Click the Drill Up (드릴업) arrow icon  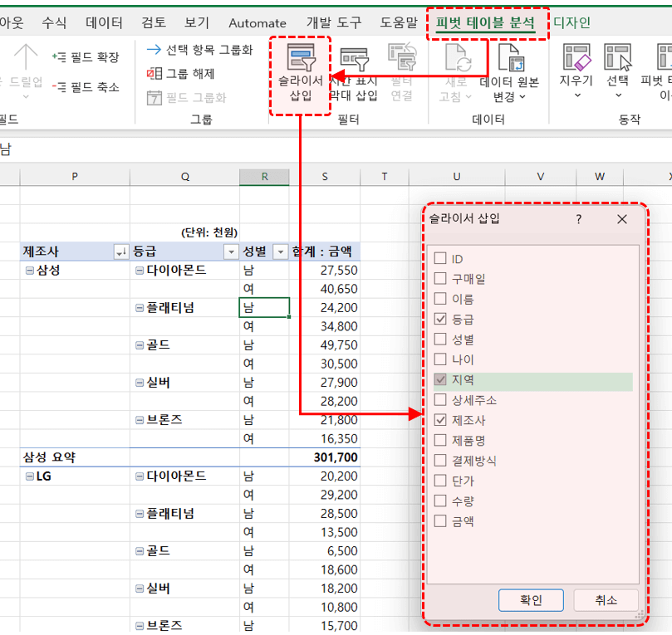point(26,56)
